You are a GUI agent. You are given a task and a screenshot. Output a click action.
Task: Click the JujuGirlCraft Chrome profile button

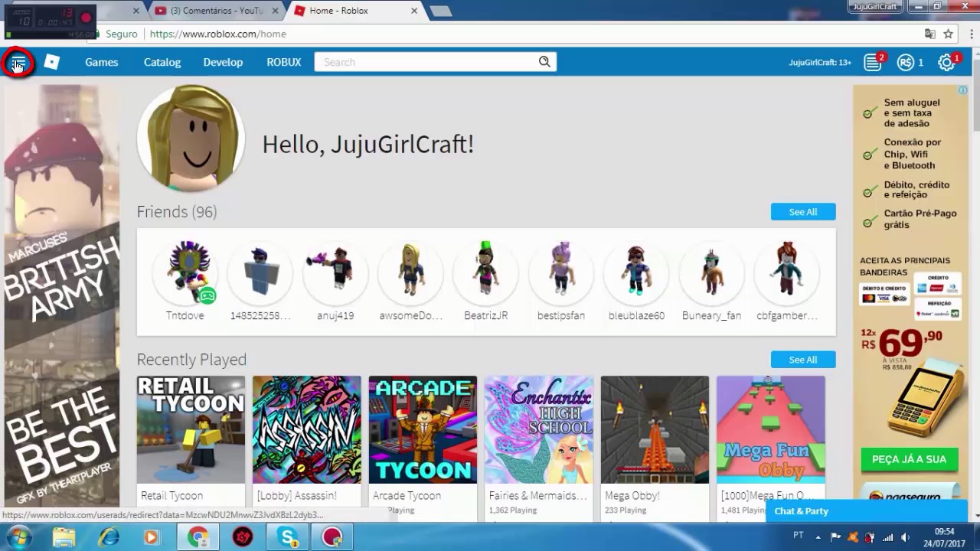(x=875, y=6)
